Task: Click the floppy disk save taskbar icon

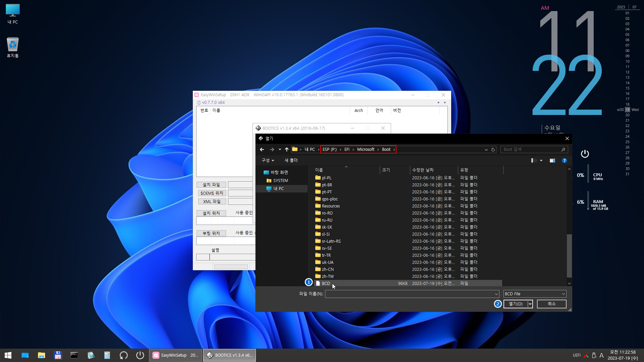Action: 58,355
